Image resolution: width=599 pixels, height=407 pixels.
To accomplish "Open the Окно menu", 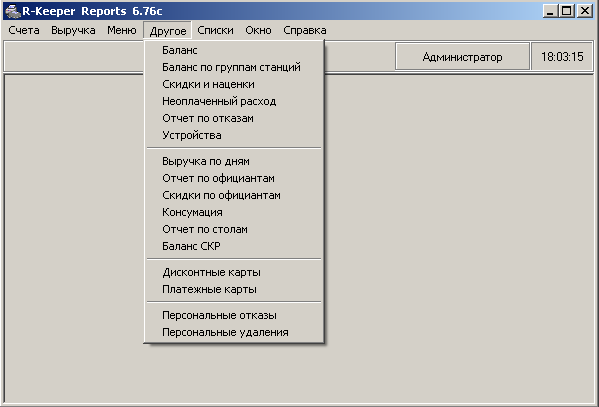I will 258,30.
